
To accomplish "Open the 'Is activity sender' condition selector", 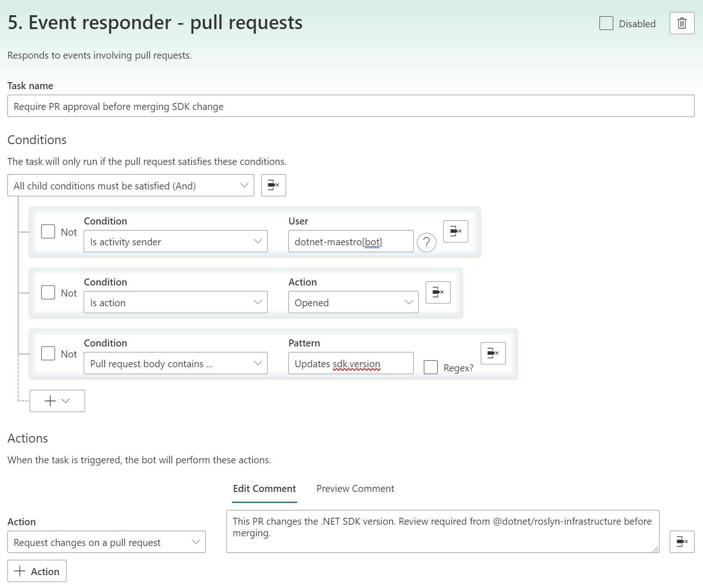I will point(175,241).
